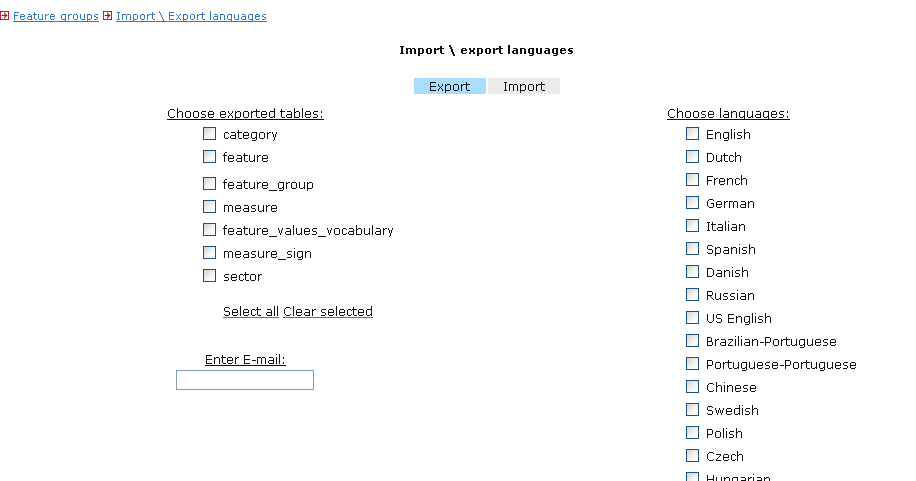Image resolution: width=916 pixels, height=481 pixels.
Task: Switch to the Import tab
Action: pos(523,86)
